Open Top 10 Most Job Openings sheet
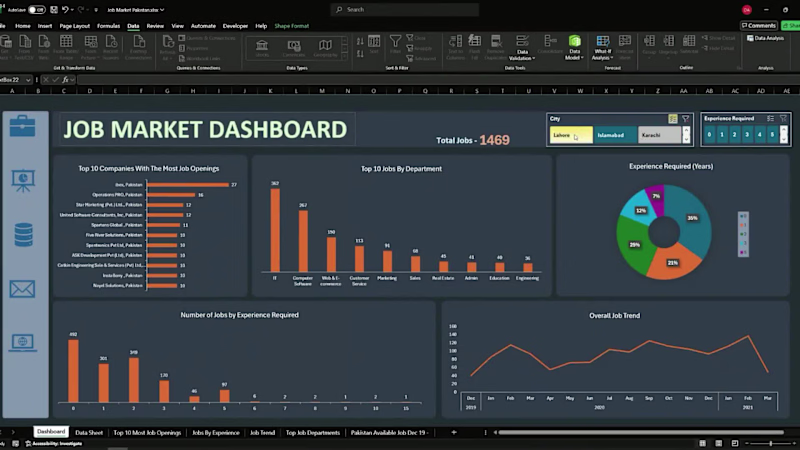This screenshot has height=450, width=800. coord(147,433)
